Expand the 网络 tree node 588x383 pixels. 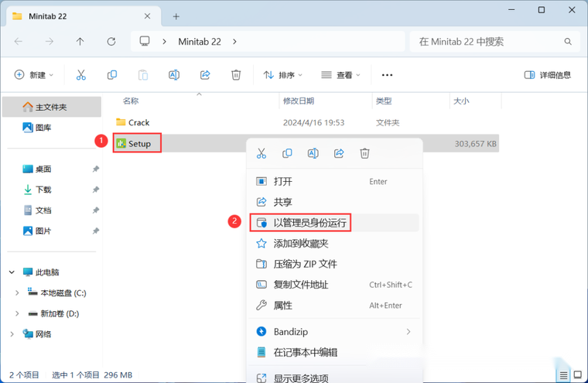[12, 333]
